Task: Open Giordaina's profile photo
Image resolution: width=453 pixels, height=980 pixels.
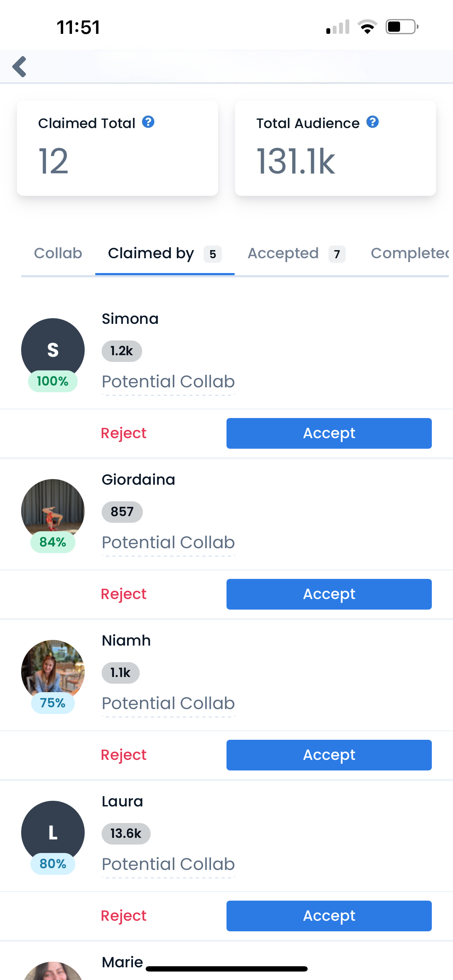Action: click(53, 510)
